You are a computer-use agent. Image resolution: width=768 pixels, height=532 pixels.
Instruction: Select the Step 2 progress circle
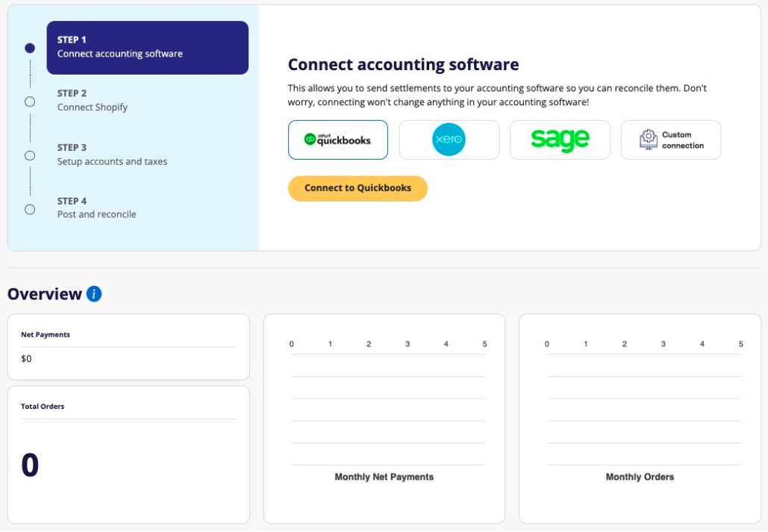tap(30, 101)
